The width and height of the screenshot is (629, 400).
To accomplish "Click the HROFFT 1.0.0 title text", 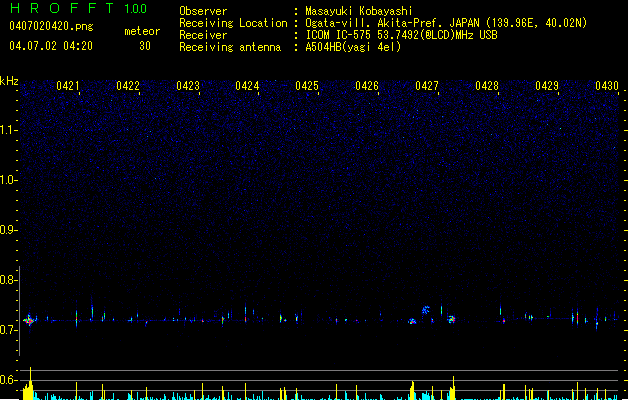I will (x=79, y=8).
